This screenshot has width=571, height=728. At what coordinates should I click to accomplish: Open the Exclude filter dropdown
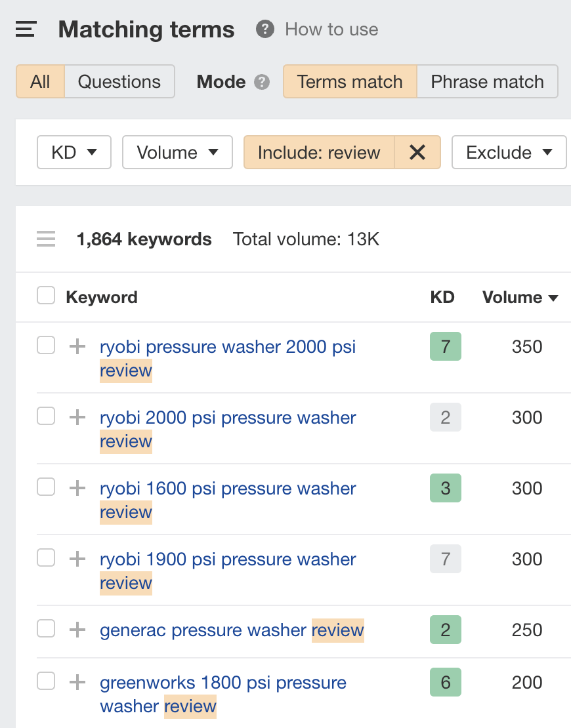[509, 152]
